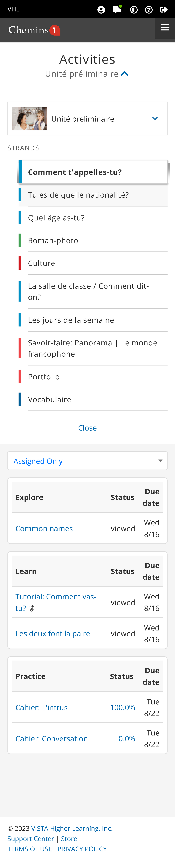175x868 pixels.
Task: Open Cahier: Conversation practice activity
Action: click(52, 739)
